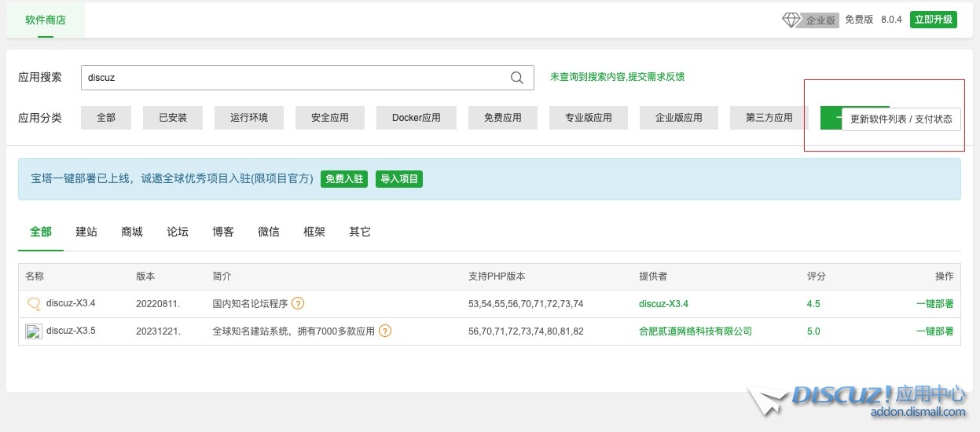This screenshot has width=980, height=432.
Task: Filter apps by 专业版应用 category
Action: click(x=589, y=118)
